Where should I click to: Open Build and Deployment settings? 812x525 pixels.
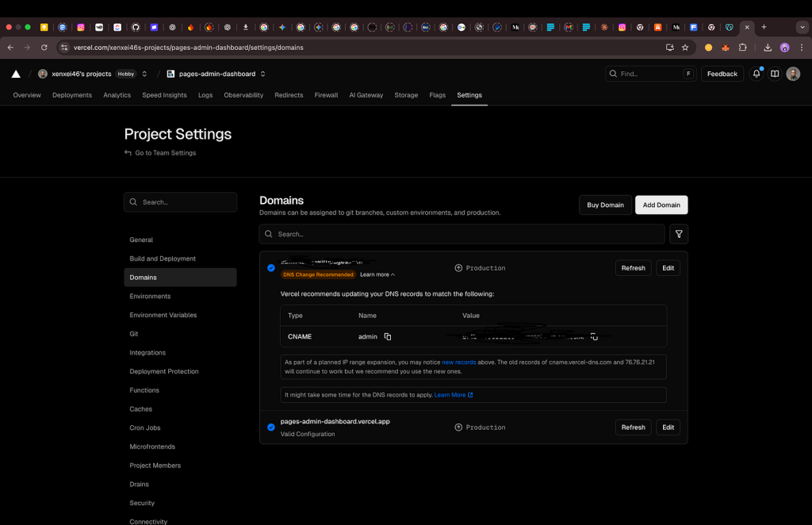point(180,259)
